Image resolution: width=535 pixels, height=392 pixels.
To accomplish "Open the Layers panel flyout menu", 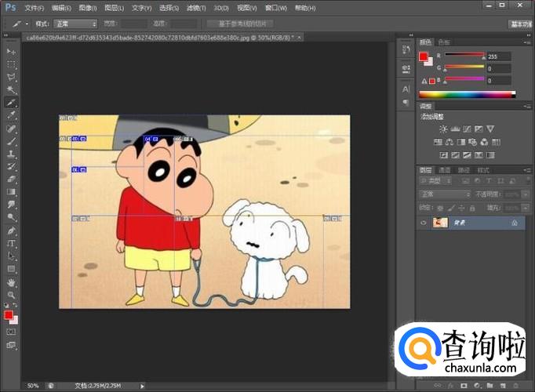I will tap(527, 170).
